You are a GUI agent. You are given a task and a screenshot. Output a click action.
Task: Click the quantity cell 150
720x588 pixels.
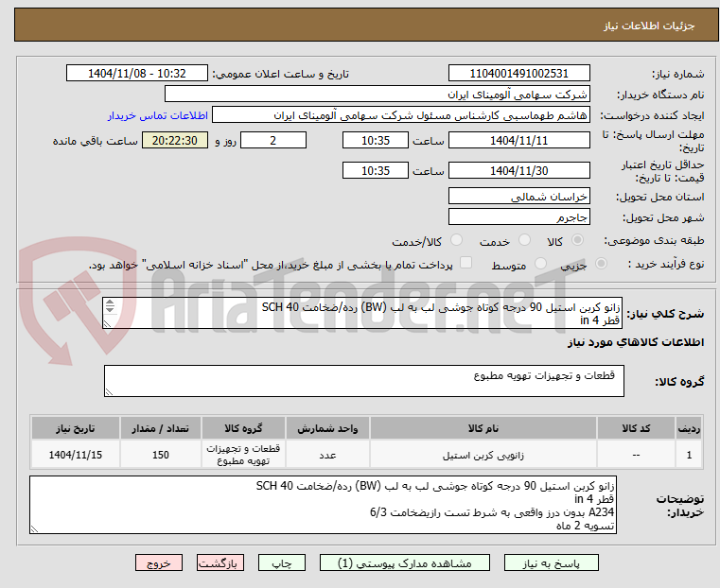coord(160,455)
